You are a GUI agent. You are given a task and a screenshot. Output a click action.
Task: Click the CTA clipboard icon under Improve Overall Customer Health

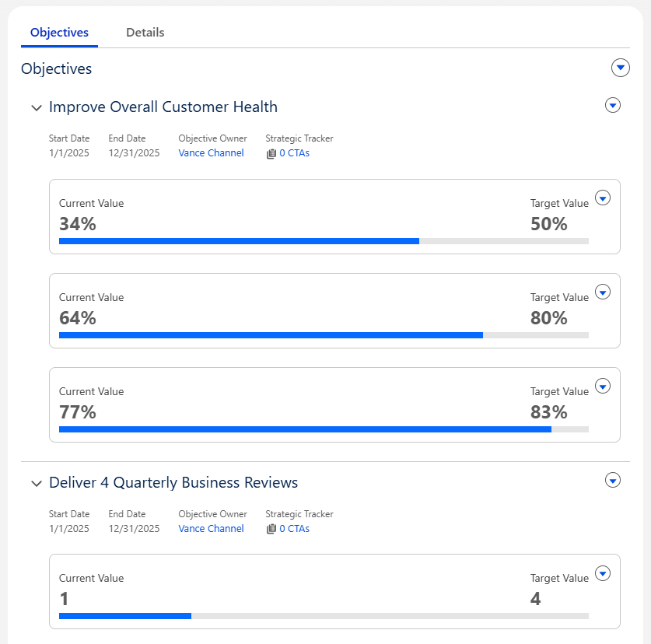point(271,153)
